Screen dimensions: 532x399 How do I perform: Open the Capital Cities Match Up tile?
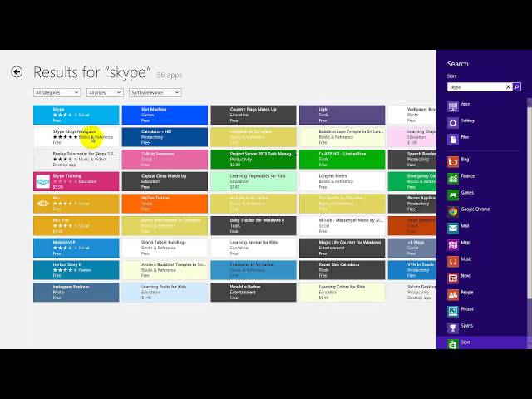[x=165, y=181]
